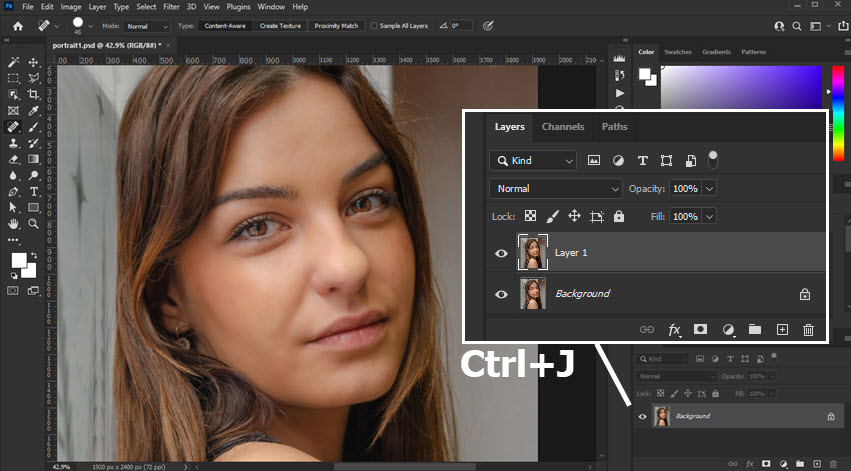
Task: Click the hue slider bar in Color panel
Action: point(839,113)
